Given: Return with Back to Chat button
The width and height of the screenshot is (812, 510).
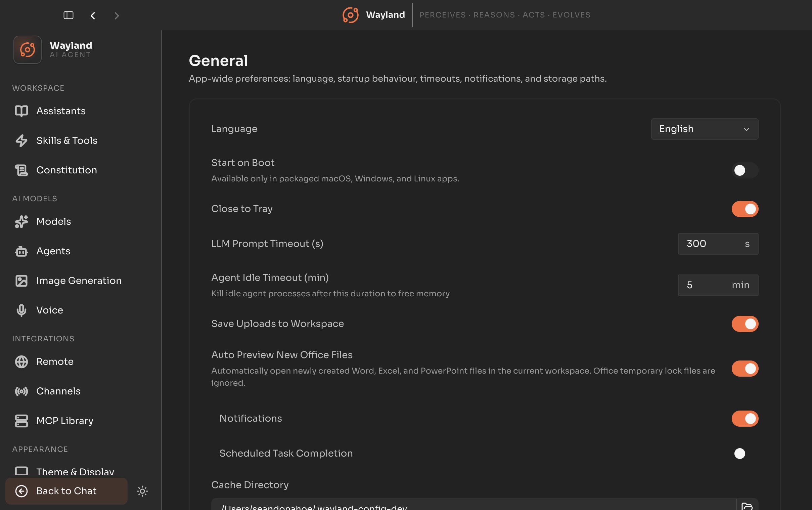Looking at the screenshot, I should (66, 491).
